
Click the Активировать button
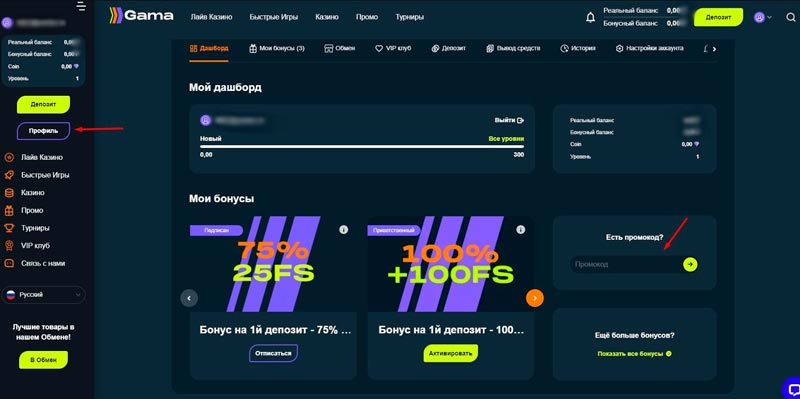click(451, 353)
